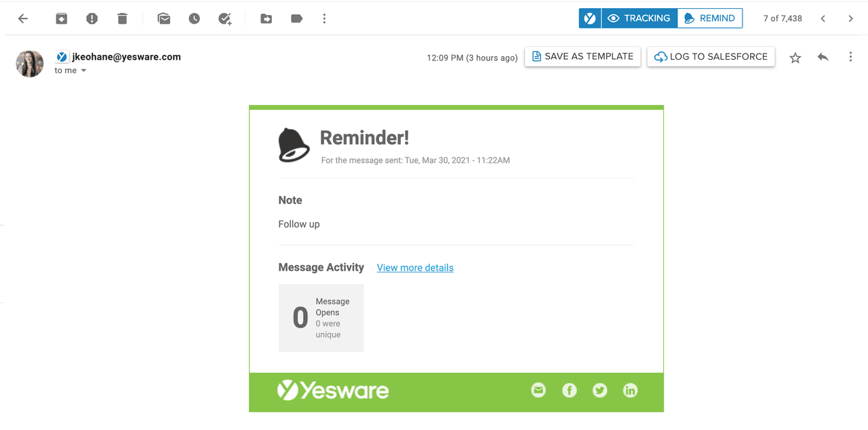Mark the message as unread

click(x=163, y=18)
